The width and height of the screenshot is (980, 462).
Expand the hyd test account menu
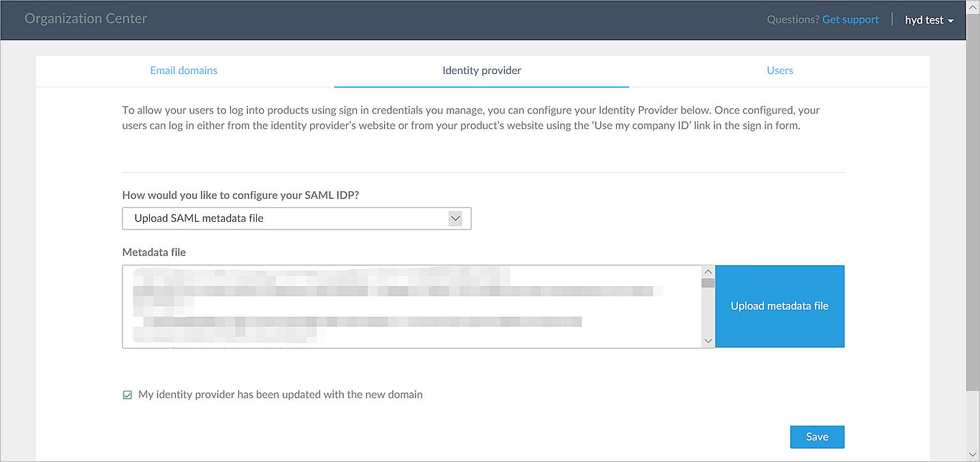pos(925,20)
